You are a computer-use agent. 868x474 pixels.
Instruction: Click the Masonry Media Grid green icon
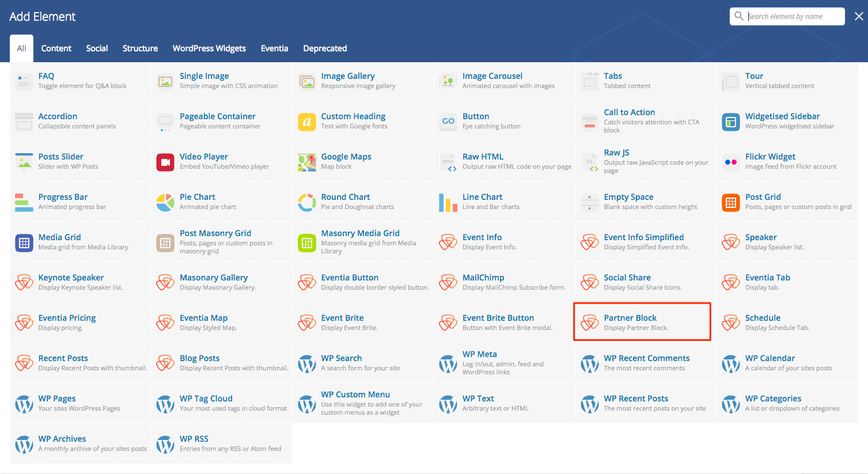(x=306, y=243)
